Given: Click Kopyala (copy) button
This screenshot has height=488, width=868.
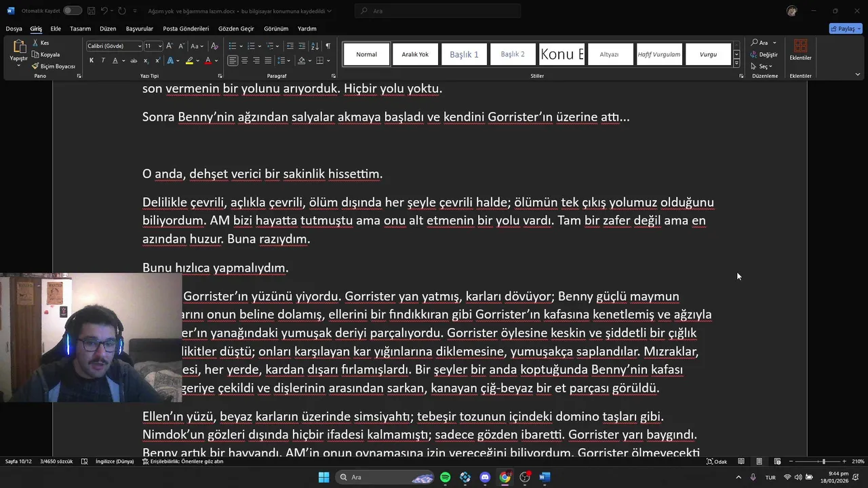Looking at the screenshot, I should (45, 54).
